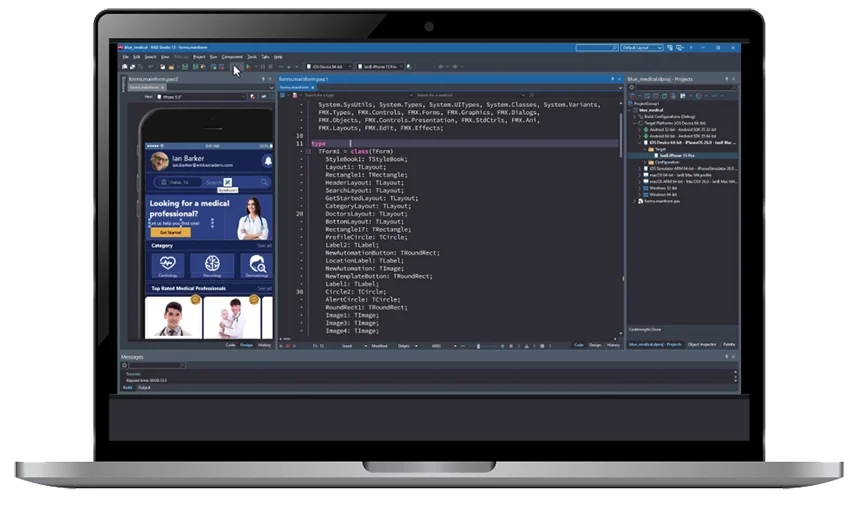Click the notification bell in the phone preview
Viewport: 860px width, 505px height.
point(268,161)
